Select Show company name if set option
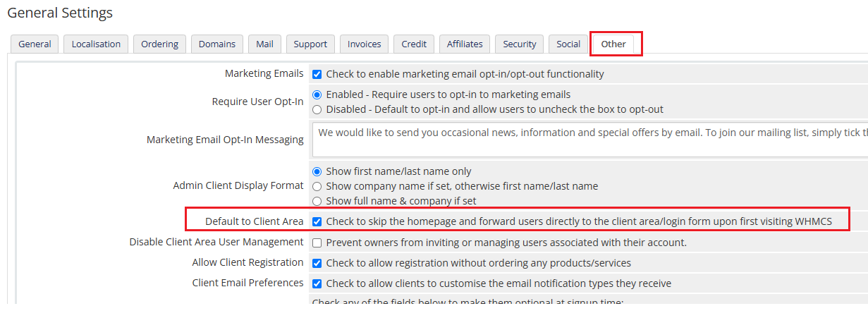This screenshot has width=868, height=318. click(x=317, y=186)
